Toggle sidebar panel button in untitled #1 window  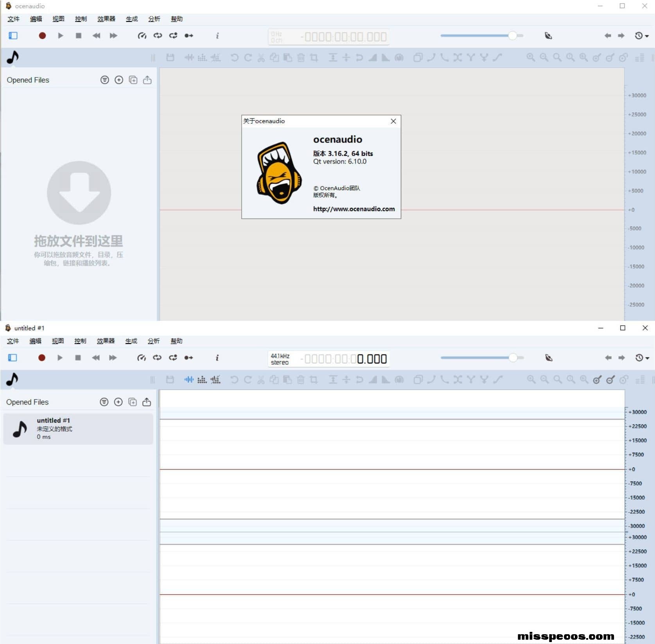pyautogui.click(x=13, y=358)
